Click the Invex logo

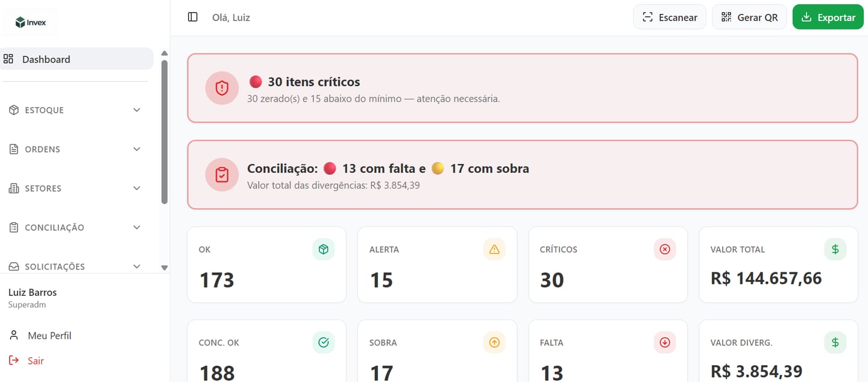click(x=31, y=22)
